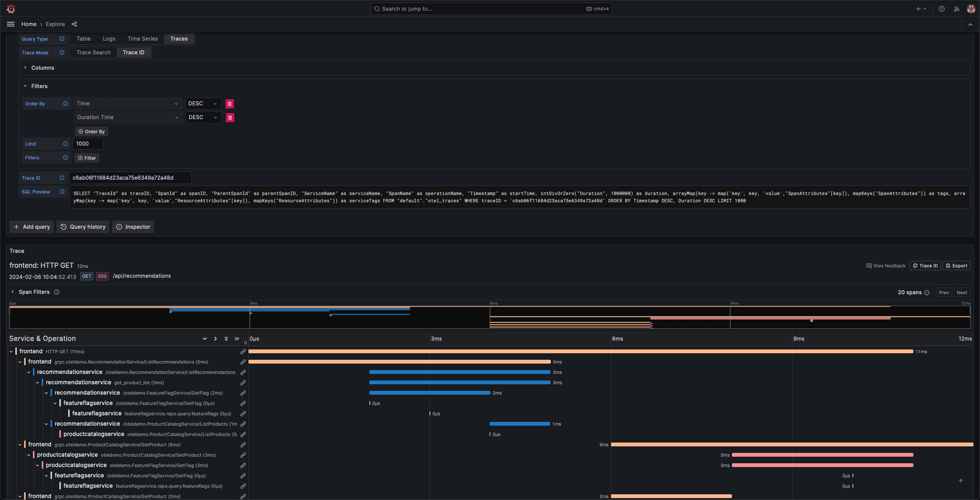Click the Grafana logo icon
This screenshot has height=500, width=980.
tap(11, 8)
